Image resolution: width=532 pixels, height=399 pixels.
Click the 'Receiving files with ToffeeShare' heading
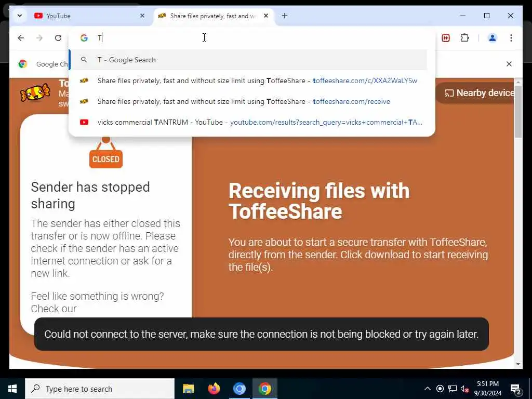[x=319, y=201]
